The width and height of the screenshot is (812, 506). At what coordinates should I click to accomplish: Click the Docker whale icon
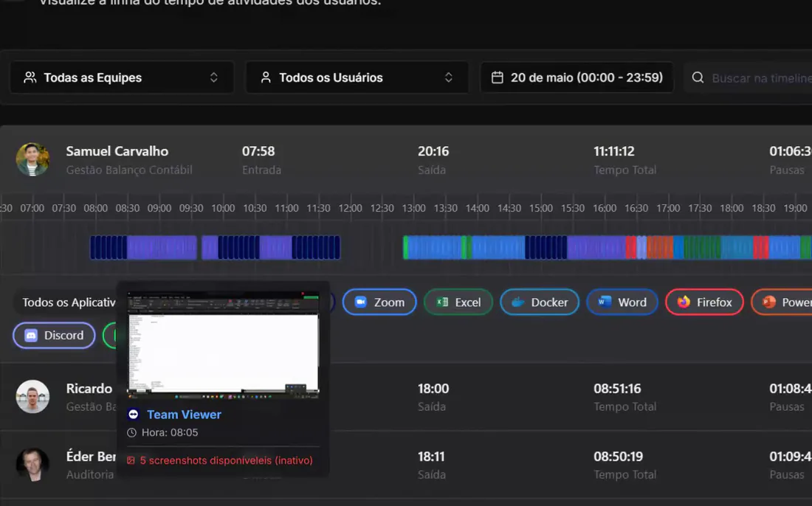[x=518, y=302]
